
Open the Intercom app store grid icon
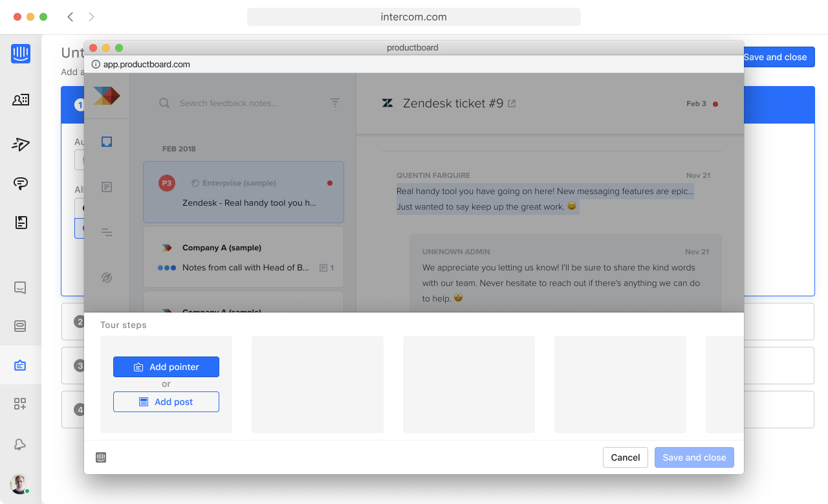(20, 404)
